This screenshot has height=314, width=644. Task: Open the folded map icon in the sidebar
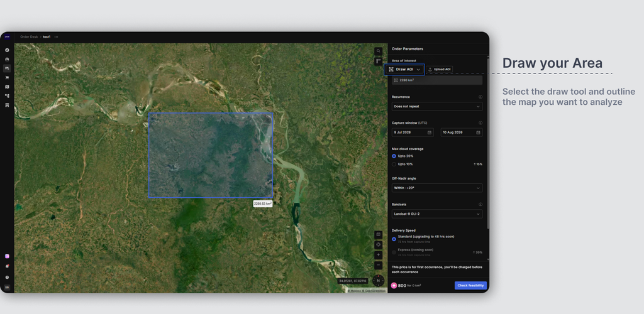tap(7, 87)
